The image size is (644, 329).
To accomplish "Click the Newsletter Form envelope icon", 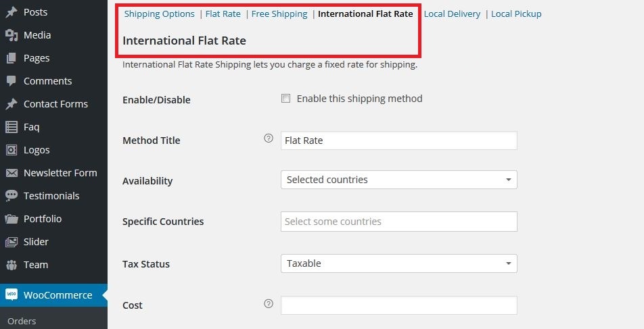I will [x=11, y=173].
